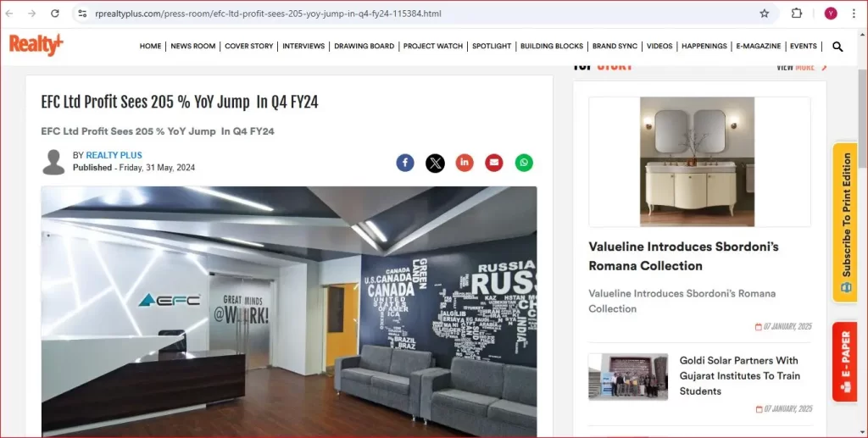Open the HOME menu item
868x438 pixels.
click(x=151, y=46)
